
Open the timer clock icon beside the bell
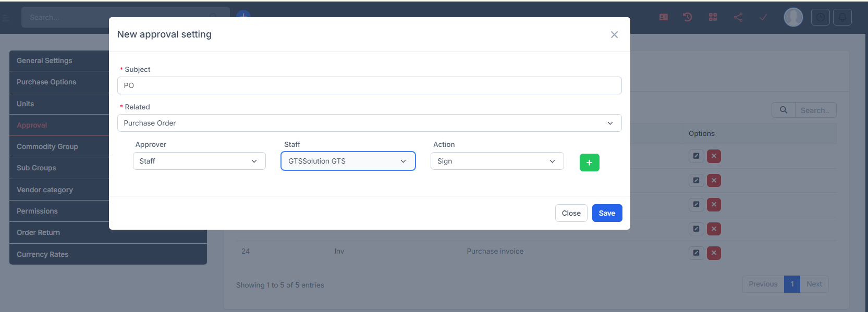(x=820, y=17)
